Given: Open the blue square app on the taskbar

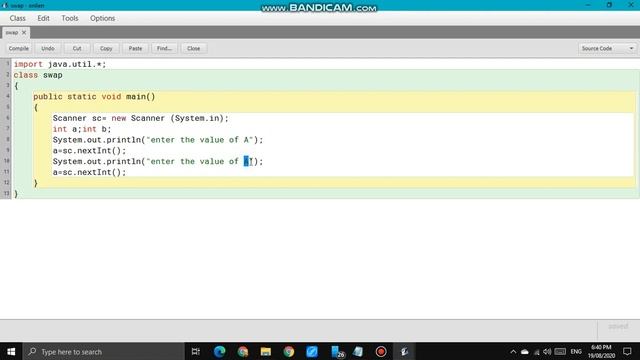Looking at the screenshot, I should (312, 351).
